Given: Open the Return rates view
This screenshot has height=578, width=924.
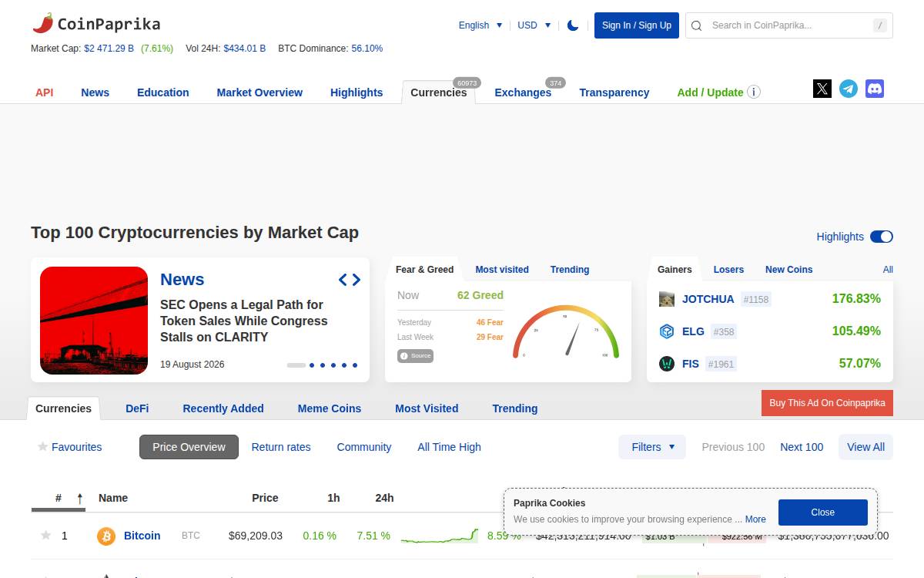Looking at the screenshot, I should coord(281,447).
